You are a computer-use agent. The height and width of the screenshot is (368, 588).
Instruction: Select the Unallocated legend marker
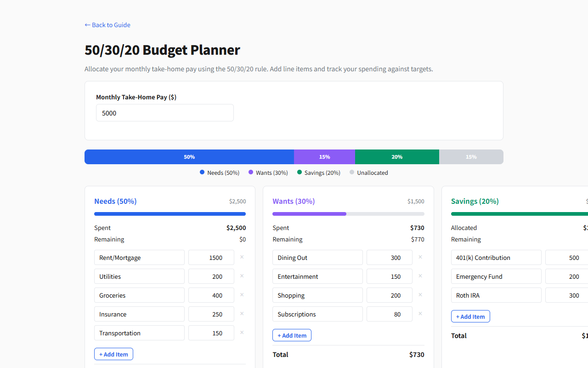(352, 172)
